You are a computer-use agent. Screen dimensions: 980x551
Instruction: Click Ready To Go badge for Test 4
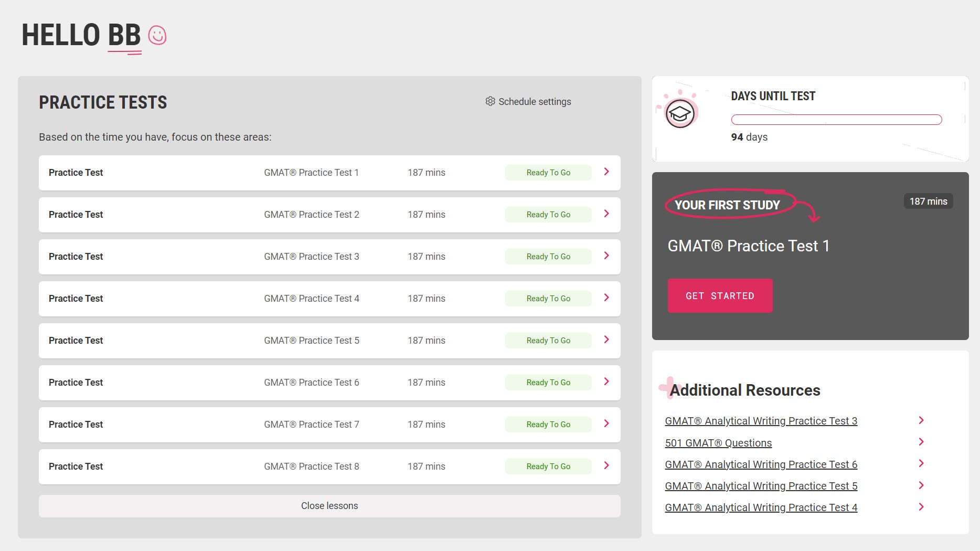(548, 299)
